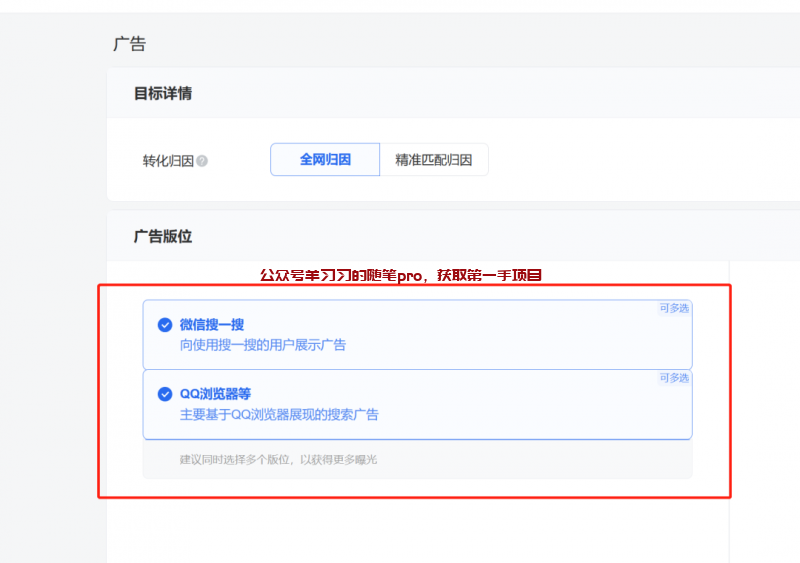Viewport: 800px width, 563px height.
Task: Click the QQ浏览器等 placement title
Action: pos(215,394)
